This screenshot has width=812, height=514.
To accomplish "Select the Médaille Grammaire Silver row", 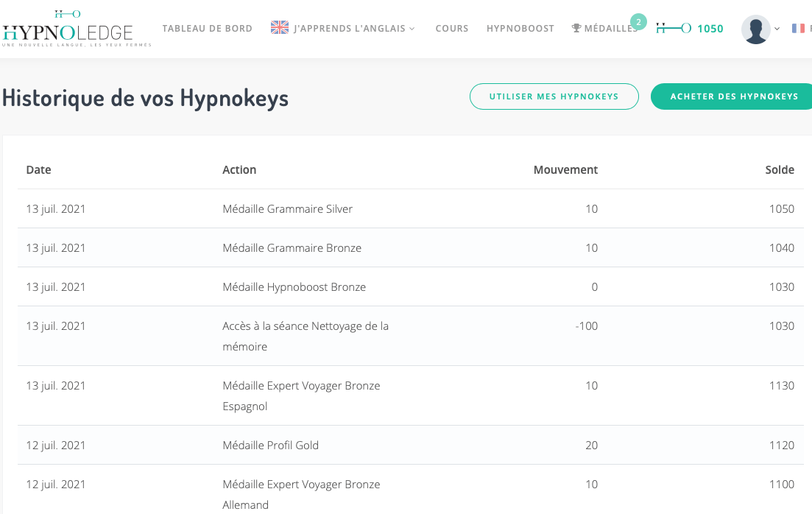I will click(287, 209).
